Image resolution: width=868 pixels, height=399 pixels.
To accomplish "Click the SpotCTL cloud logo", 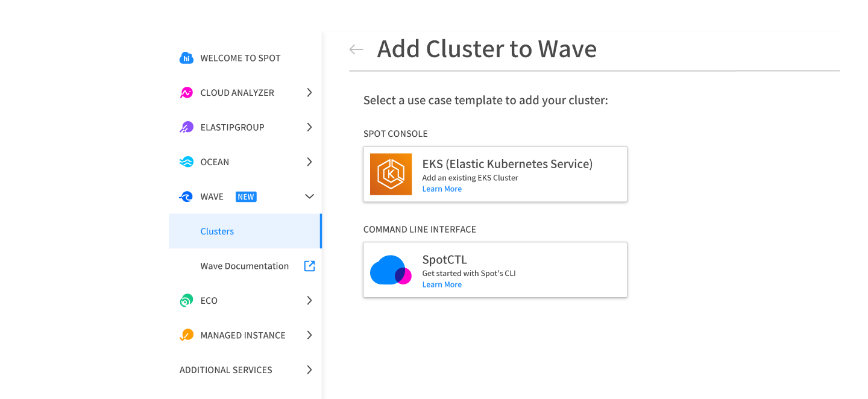I will point(391,270).
